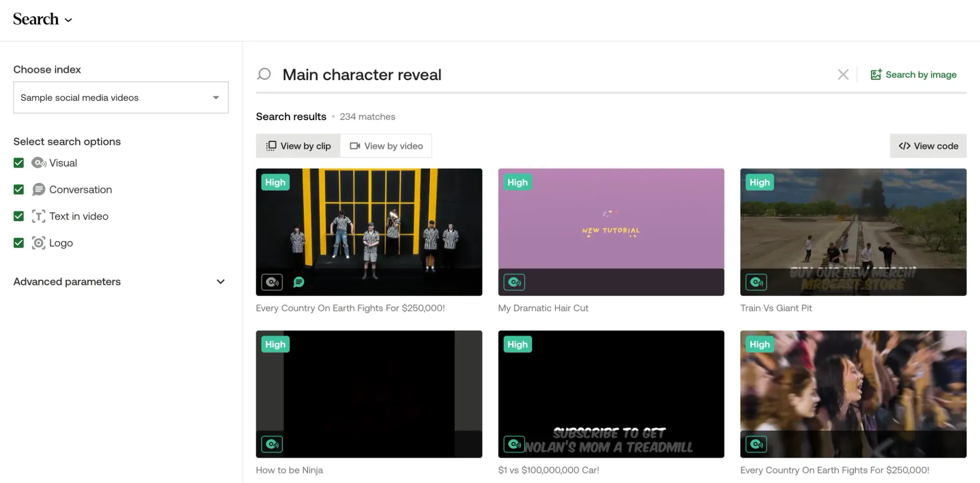
Task: Open the Train Vs Giant Pit thumbnail
Action: (x=853, y=232)
